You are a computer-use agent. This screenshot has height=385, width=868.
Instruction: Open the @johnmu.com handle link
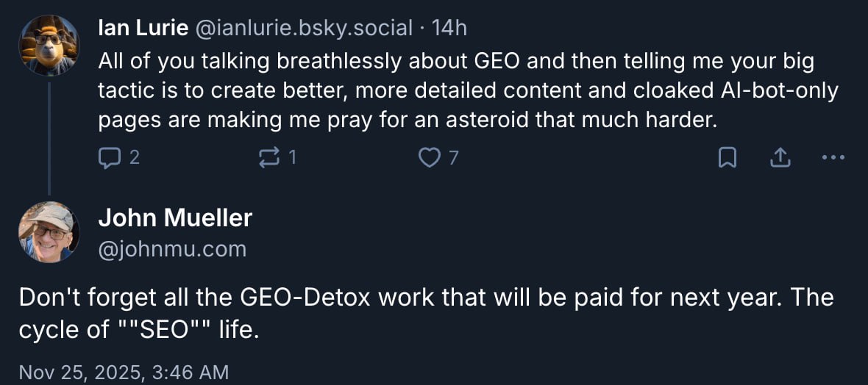pos(172,249)
